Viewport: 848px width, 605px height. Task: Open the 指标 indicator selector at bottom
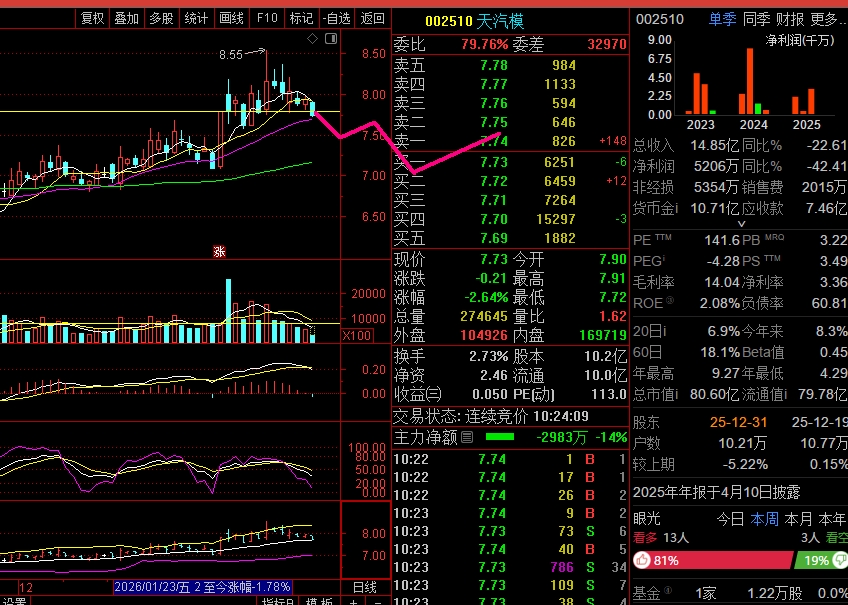point(278,601)
